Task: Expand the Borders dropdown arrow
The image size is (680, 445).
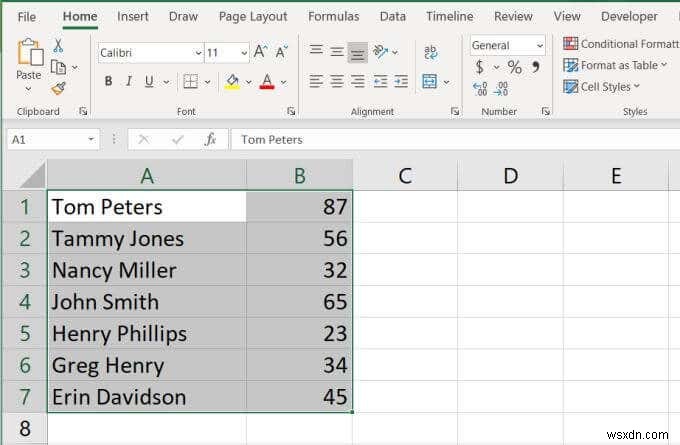Action: (x=207, y=82)
